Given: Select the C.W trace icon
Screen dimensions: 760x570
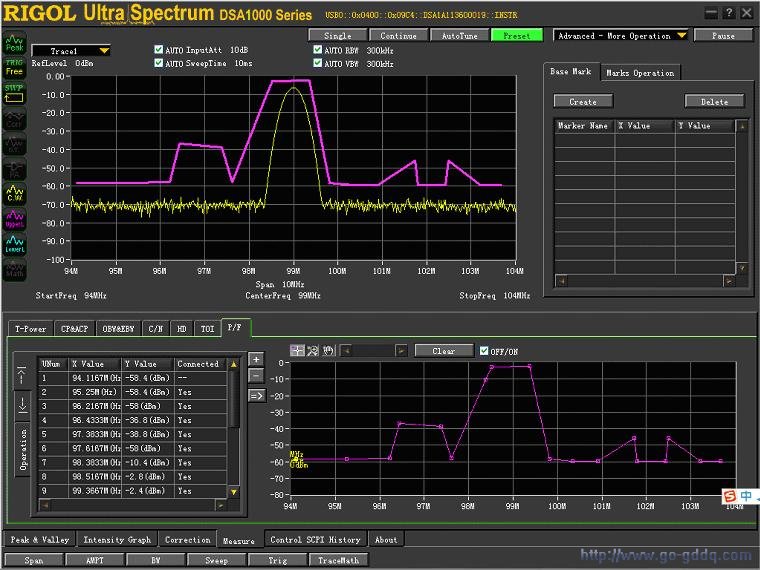Looking at the screenshot, I should click(15, 193).
